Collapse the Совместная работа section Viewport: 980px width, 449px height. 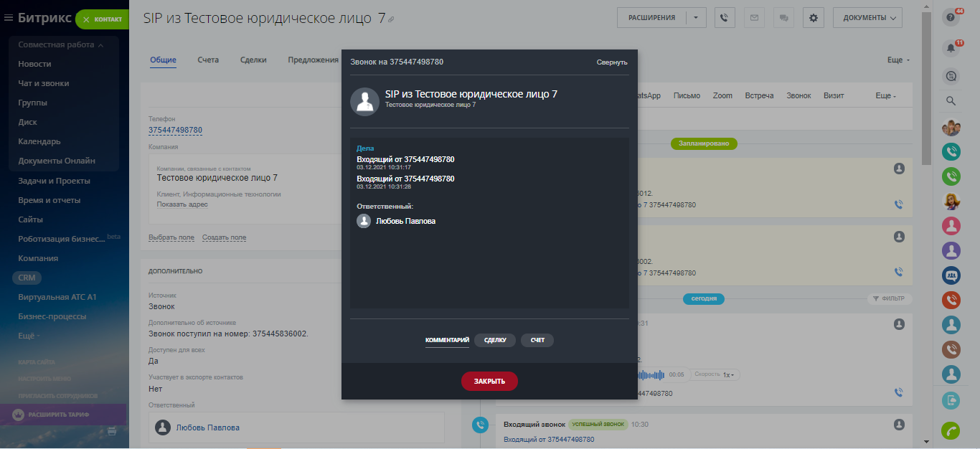pyautogui.click(x=60, y=44)
